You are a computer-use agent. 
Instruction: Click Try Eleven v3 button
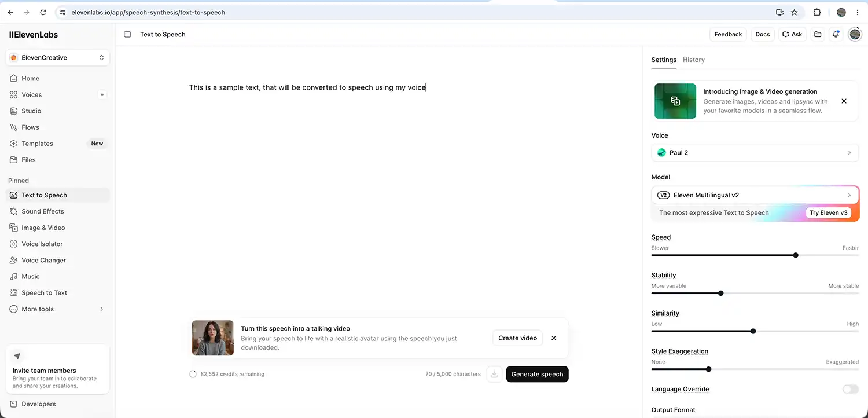coord(829,212)
